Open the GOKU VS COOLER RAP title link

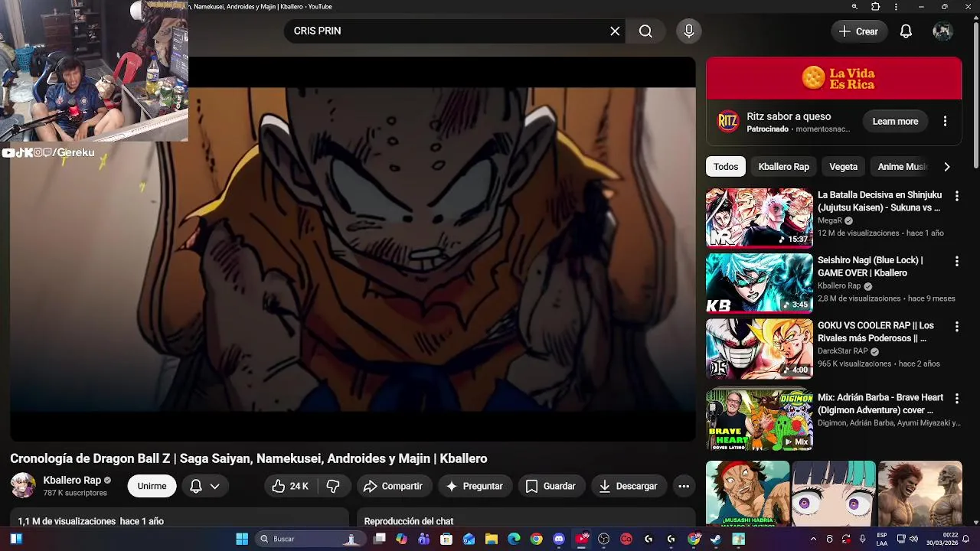(x=876, y=331)
